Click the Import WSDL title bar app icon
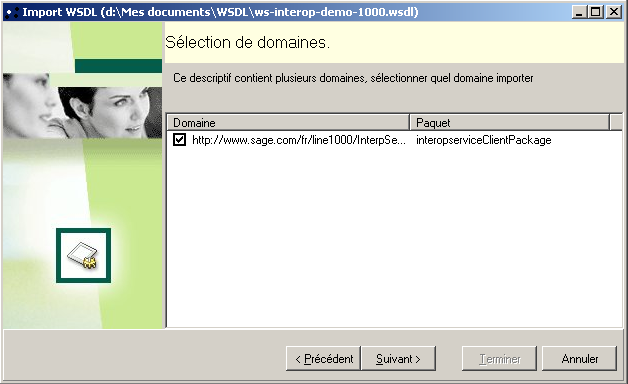This screenshot has height=384, width=628. [12, 12]
